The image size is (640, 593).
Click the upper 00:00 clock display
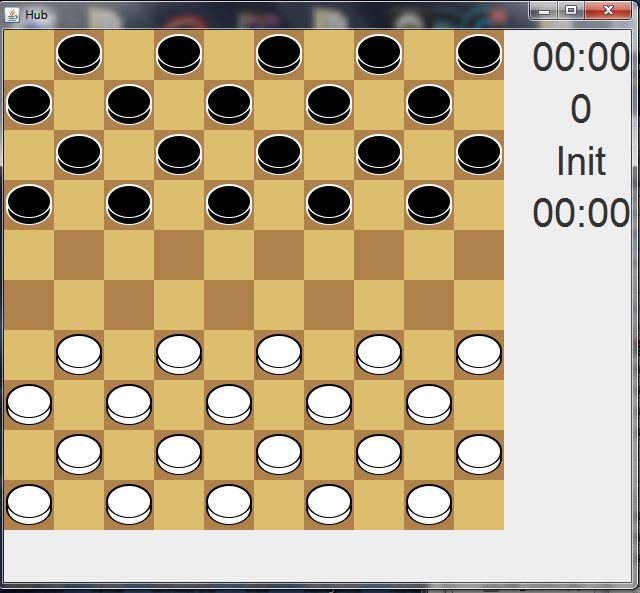pyautogui.click(x=581, y=57)
